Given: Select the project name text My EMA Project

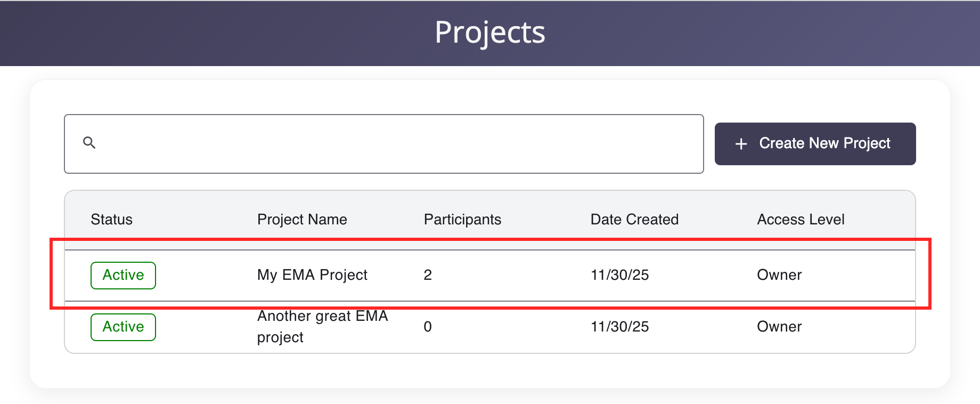Looking at the screenshot, I should 312,275.
